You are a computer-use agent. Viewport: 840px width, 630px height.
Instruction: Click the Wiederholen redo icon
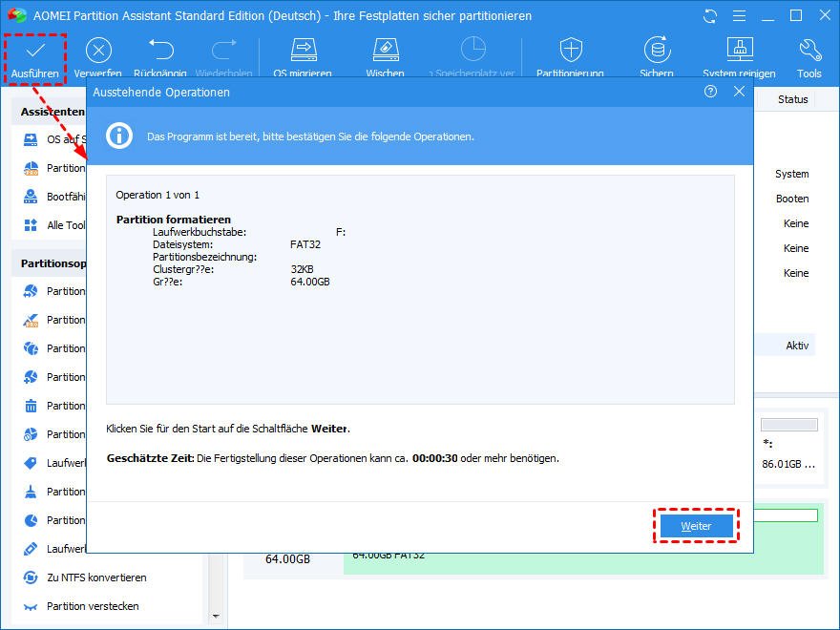[224, 50]
